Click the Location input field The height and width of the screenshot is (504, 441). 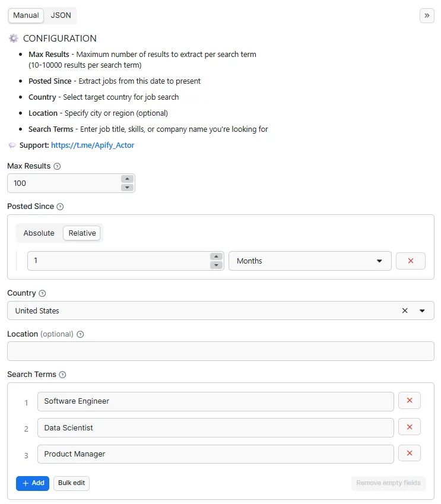[x=220, y=351]
